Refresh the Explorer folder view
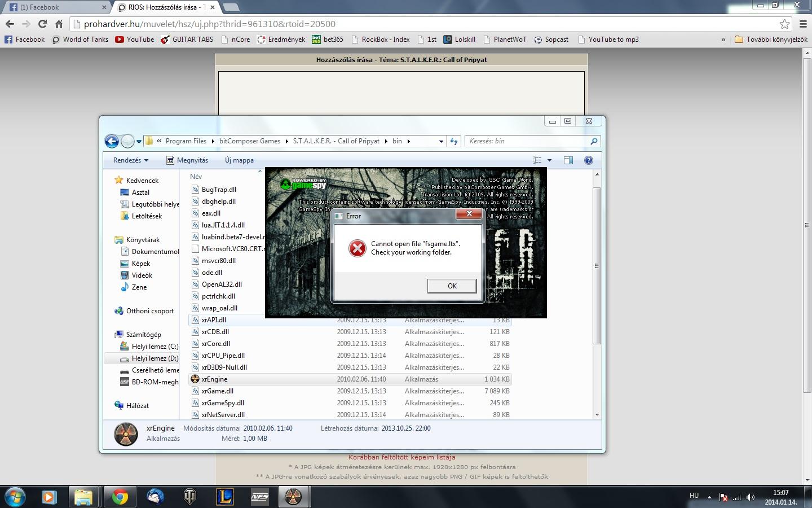 coord(454,141)
